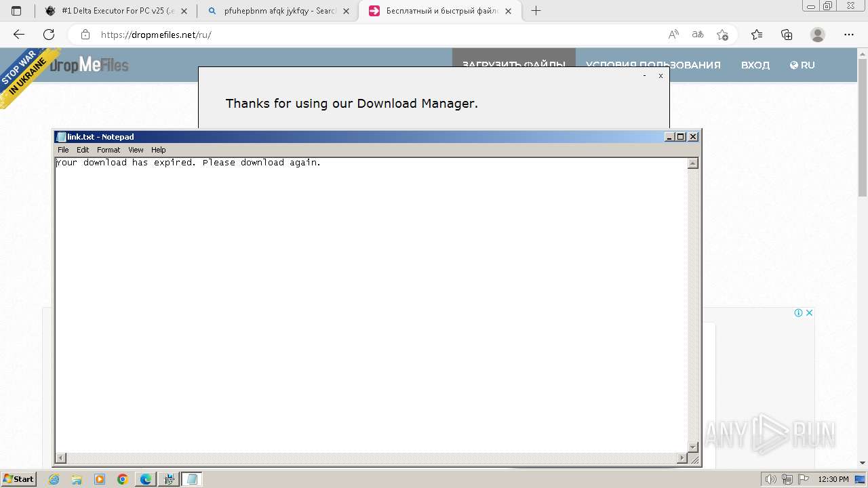Click the Edge profile avatar
The image size is (868, 488).
(x=818, y=35)
